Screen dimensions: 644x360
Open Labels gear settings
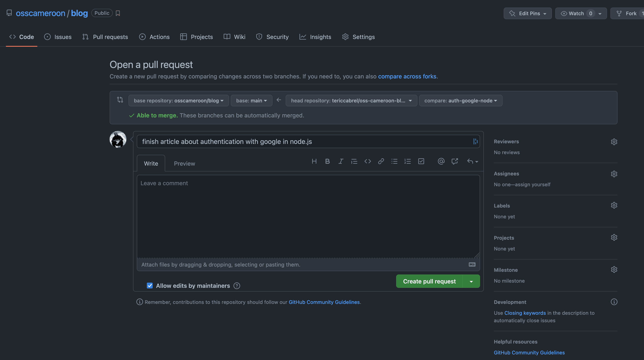point(614,205)
